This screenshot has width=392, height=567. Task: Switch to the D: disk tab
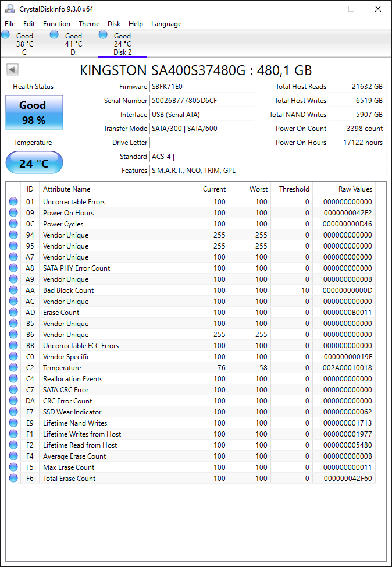coord(73,44)
